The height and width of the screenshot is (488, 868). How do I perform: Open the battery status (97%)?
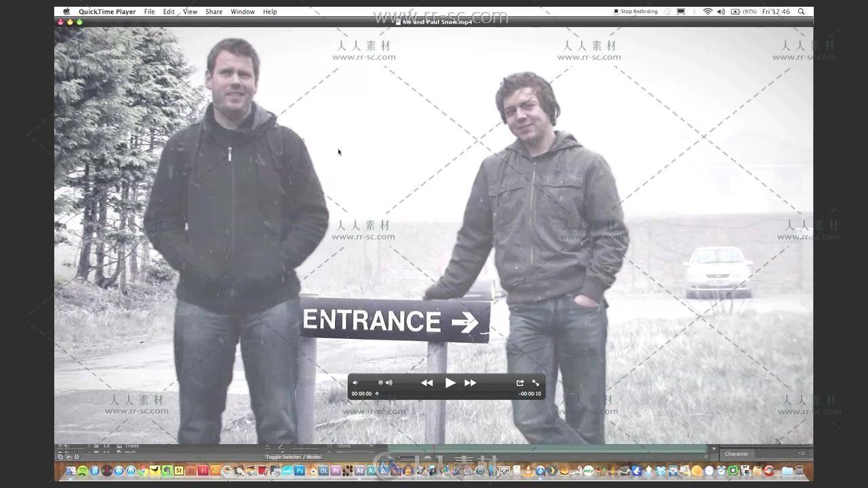coord(744,12)
